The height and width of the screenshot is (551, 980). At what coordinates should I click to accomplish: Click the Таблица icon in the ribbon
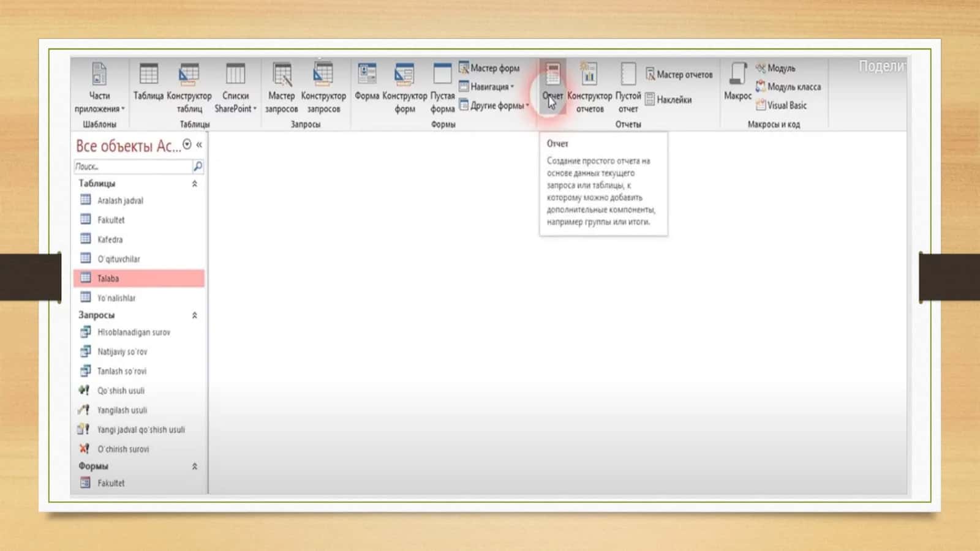tap(148, 75)
